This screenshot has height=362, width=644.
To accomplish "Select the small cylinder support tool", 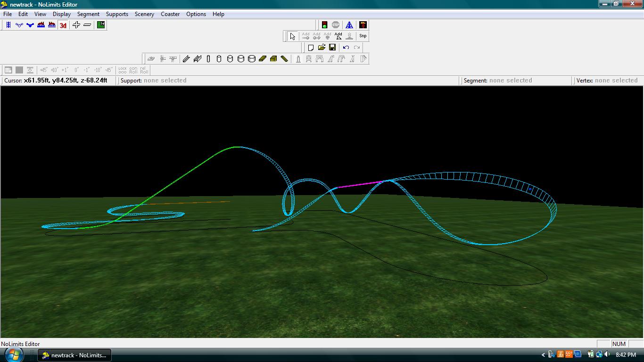I will [219, 59].
